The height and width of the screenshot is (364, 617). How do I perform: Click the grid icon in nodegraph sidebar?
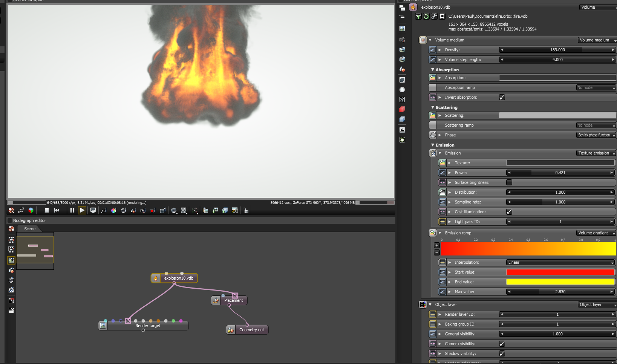[x=11, y=310]
